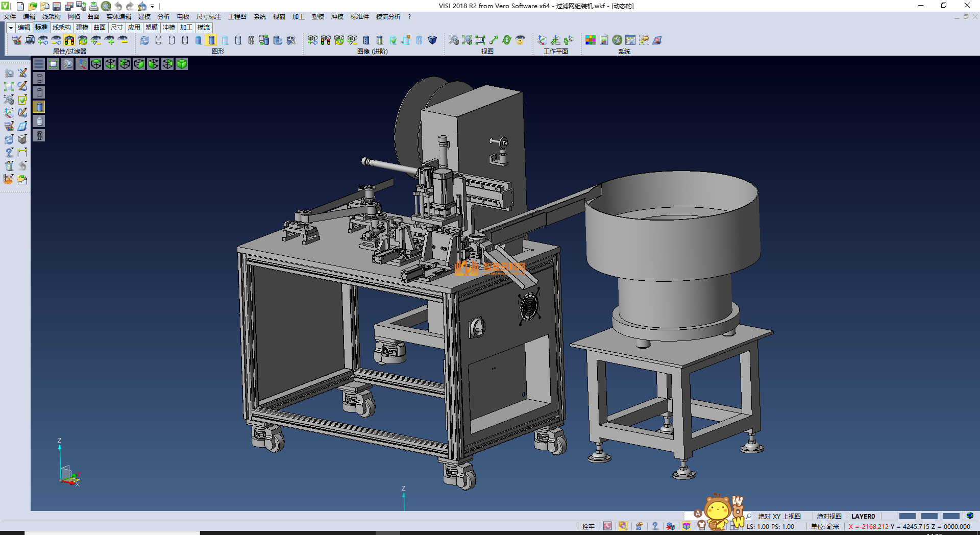The image size is (980, 535).
Task: Click the workplane axis icon
Action: coord(542,40)
